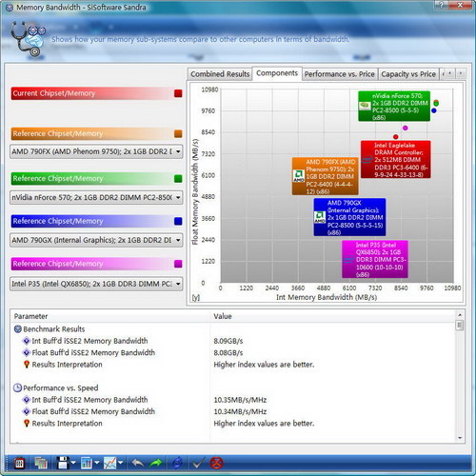Click the magenta Reference Chipset/Memory color square
476x476 pixels.
pyautogui.click(x=178, y=264)
